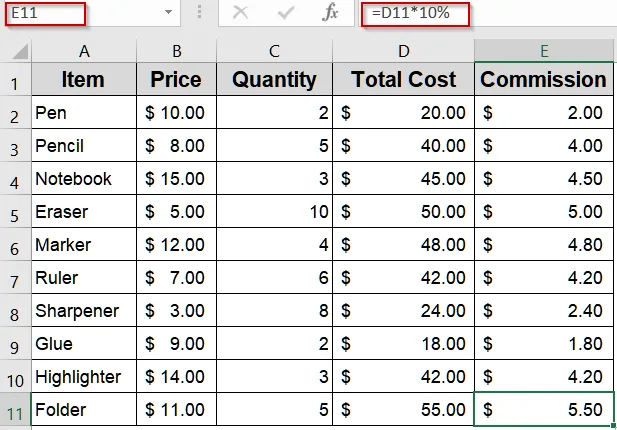Click the total cost cell 20.00
Screen dimensions: 617x430
click(404, 113)
